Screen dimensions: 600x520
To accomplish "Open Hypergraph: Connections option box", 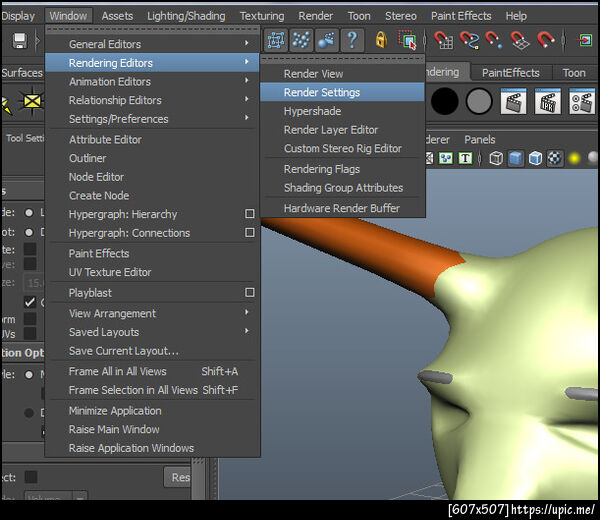I will click(x=249, y=232).
